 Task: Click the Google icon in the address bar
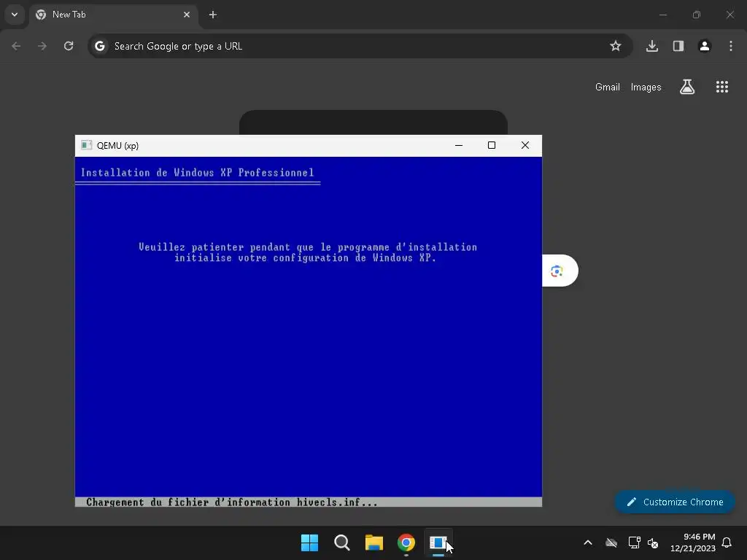click(99, 46)
